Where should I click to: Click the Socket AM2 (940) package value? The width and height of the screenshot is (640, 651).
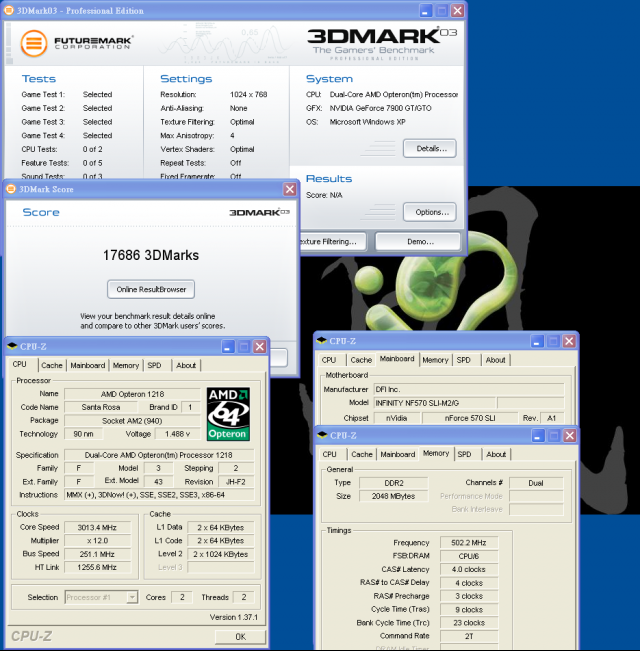(132, 421)
